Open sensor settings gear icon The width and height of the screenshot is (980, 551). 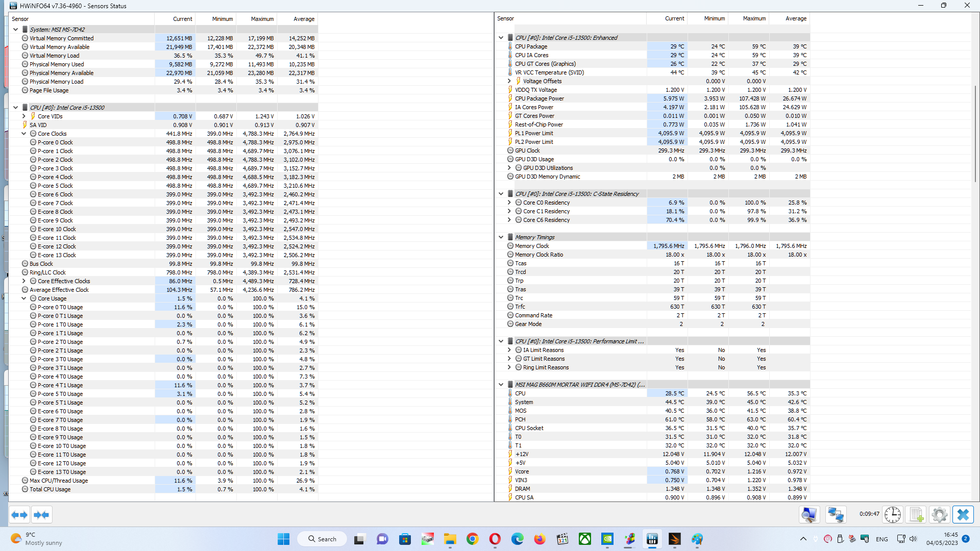[x=939, y=515]
